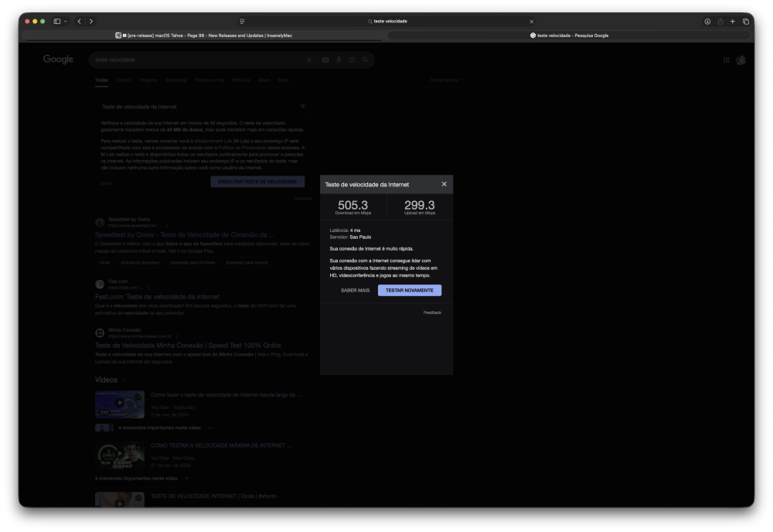Click the SABER MAIS button
The image size is (773, 532).
[355, 291]
